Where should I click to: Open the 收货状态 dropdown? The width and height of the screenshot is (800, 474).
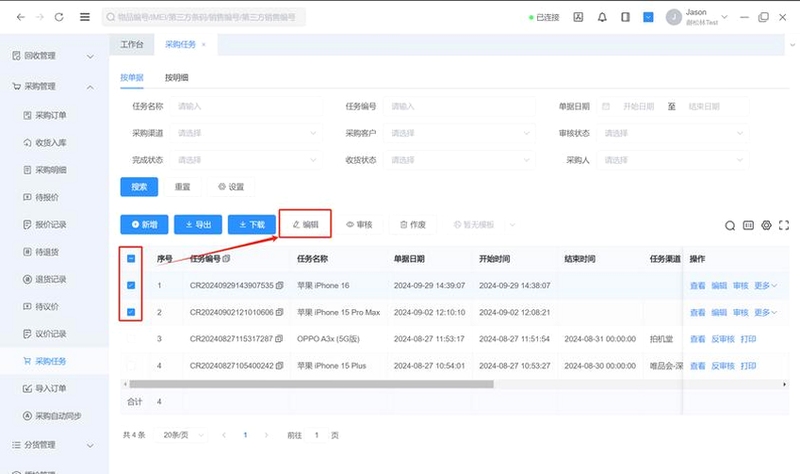point(460,160)
